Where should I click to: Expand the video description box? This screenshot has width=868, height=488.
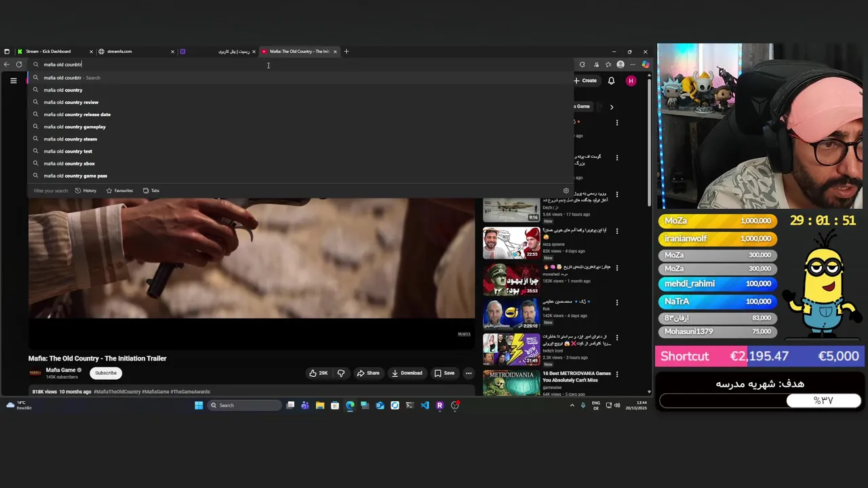point(252,392)
